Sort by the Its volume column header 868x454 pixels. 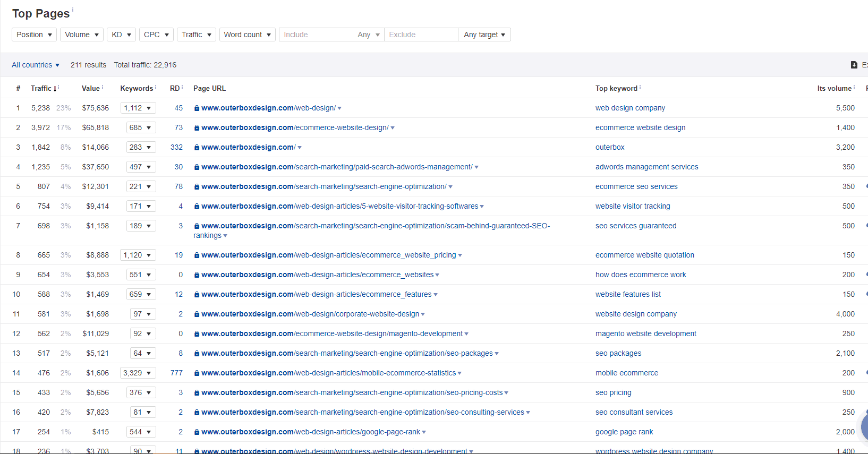pyautogui.click(x=835, y=88)
